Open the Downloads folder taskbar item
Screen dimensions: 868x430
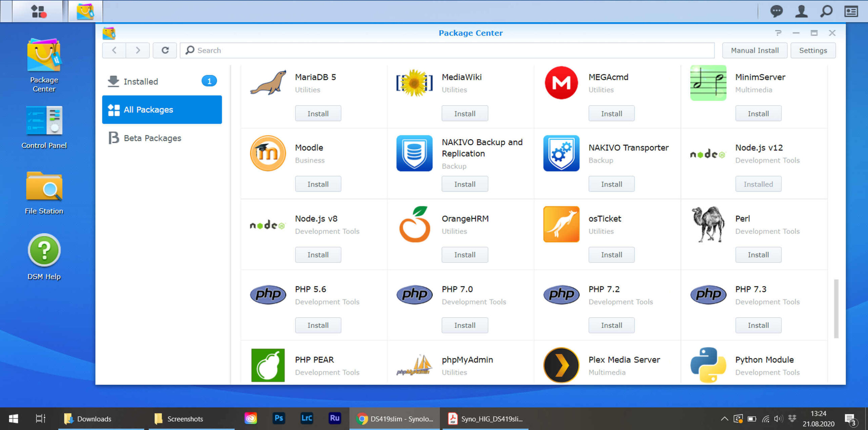[101, 419]
